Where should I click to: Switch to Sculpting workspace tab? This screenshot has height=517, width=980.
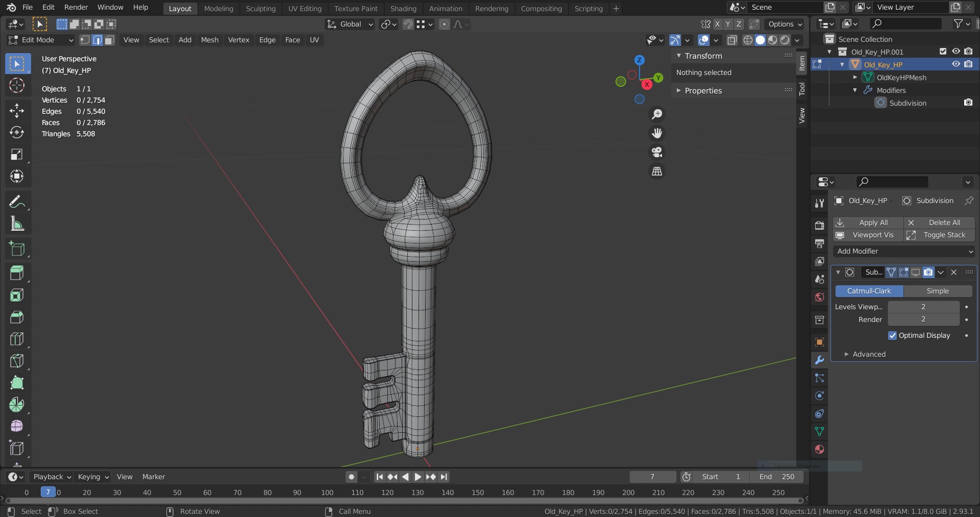(260, 9)
